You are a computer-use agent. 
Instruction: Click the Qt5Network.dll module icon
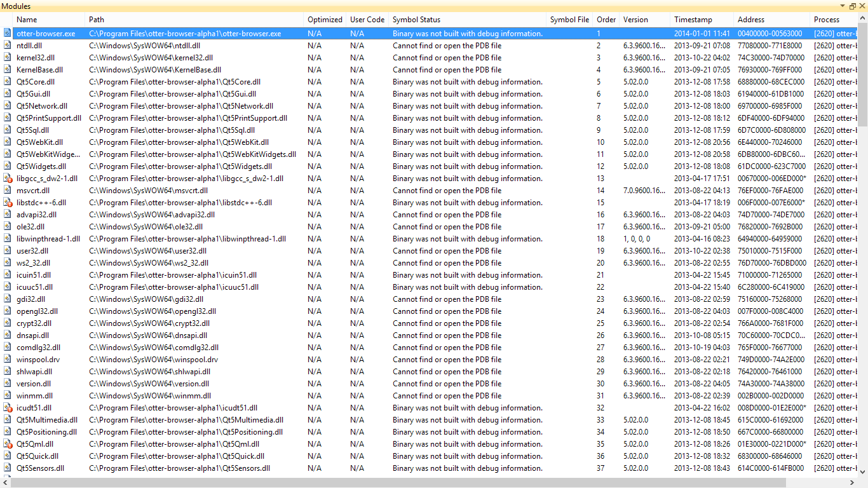click(x=8, y=106)
